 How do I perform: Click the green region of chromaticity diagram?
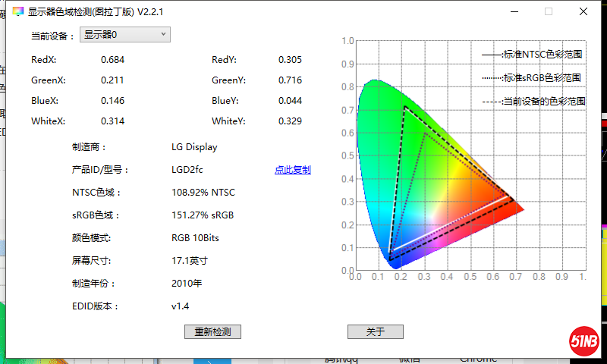[379, 121]
